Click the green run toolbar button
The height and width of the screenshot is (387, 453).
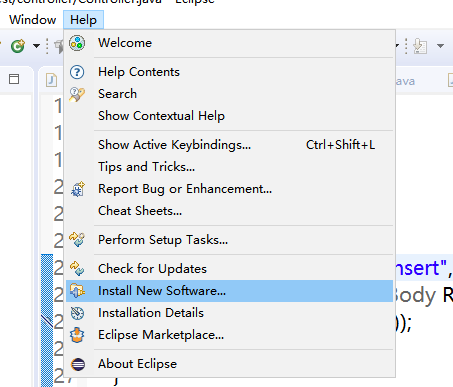(18, 46)
